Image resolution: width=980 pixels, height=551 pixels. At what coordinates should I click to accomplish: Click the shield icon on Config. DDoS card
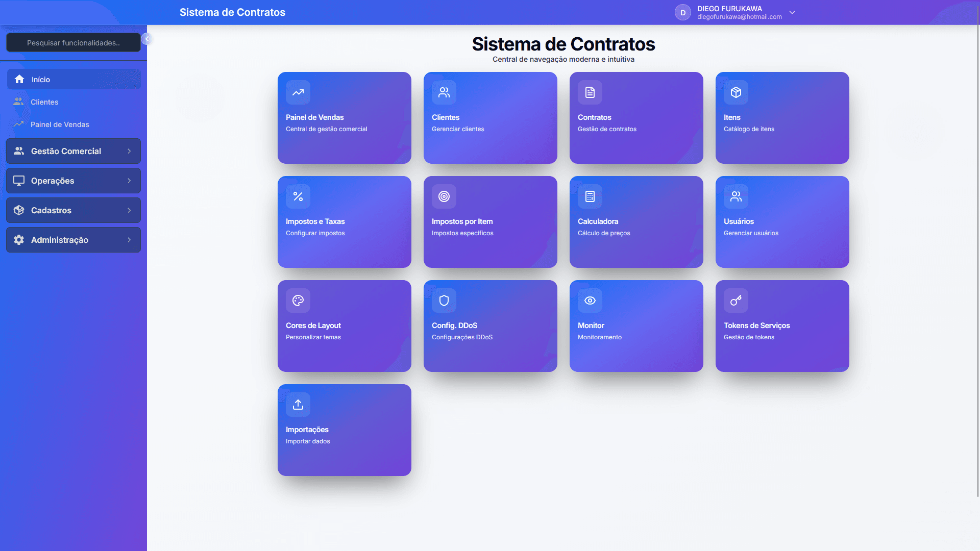point(444,300)
